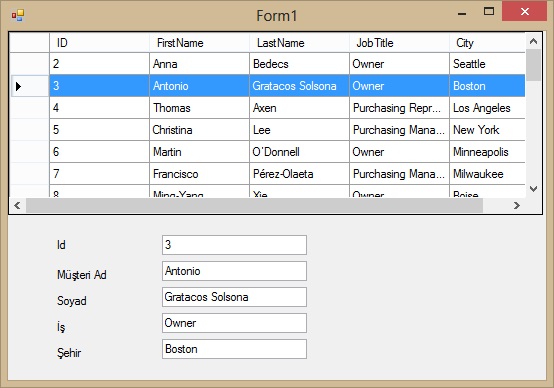Click the JobTitle column header
Image resolution: width=554 pixels, height=388 pixels.
399,43
